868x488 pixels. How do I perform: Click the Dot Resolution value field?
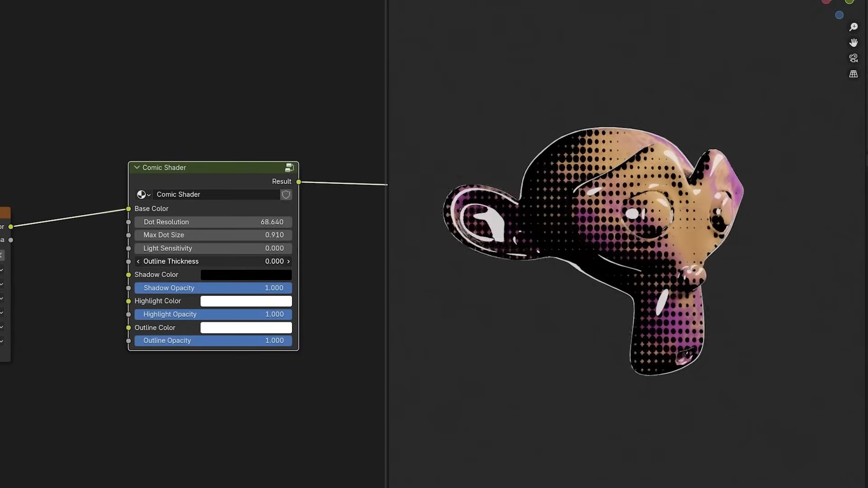tap(213, 222)
